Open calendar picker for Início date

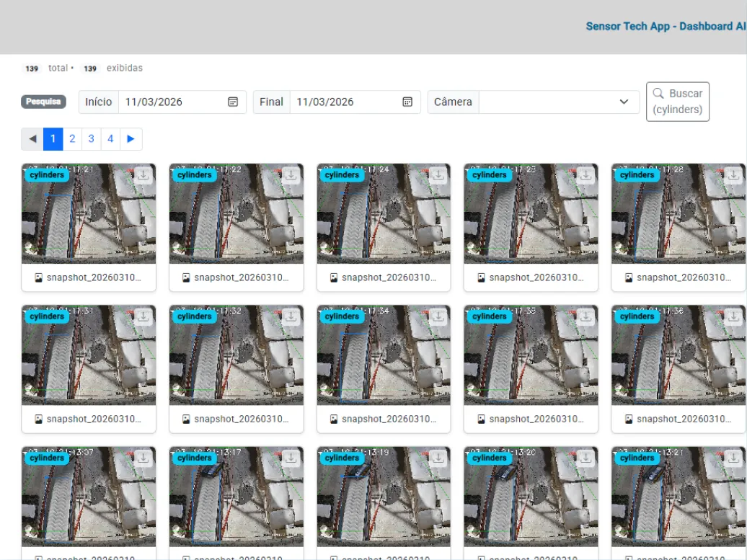[233, 102]
